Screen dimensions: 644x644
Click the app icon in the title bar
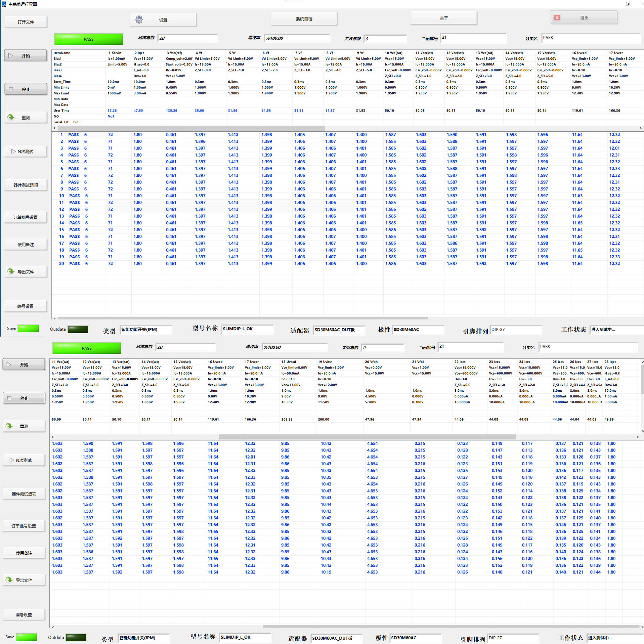pyautogui.click(x=4, y=4)
